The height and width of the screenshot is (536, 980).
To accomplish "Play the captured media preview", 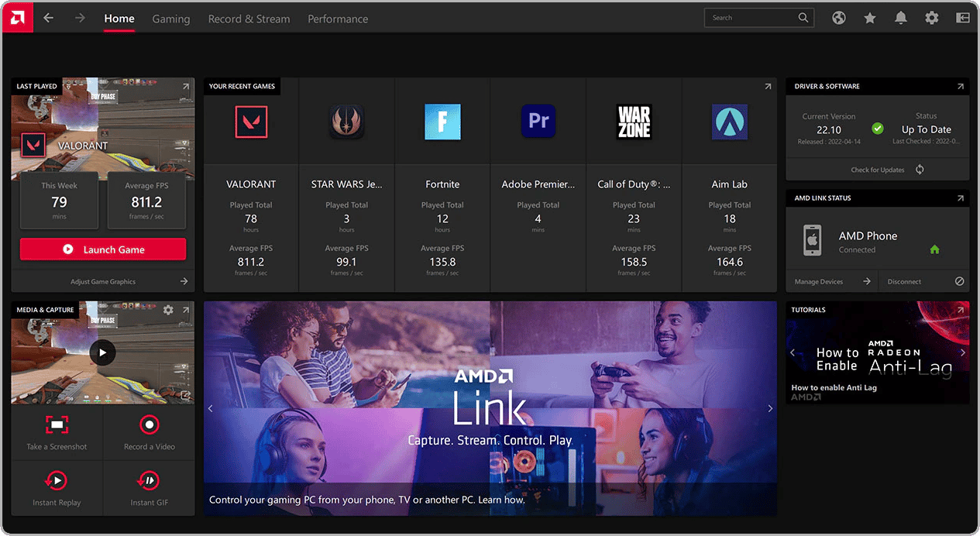I will tap(102, 353).
